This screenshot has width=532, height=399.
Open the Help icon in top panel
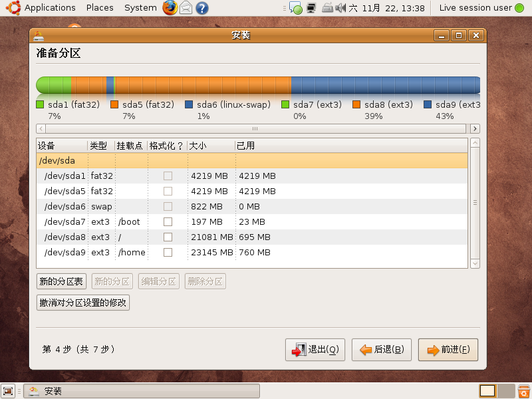click(x=202, y=8)
